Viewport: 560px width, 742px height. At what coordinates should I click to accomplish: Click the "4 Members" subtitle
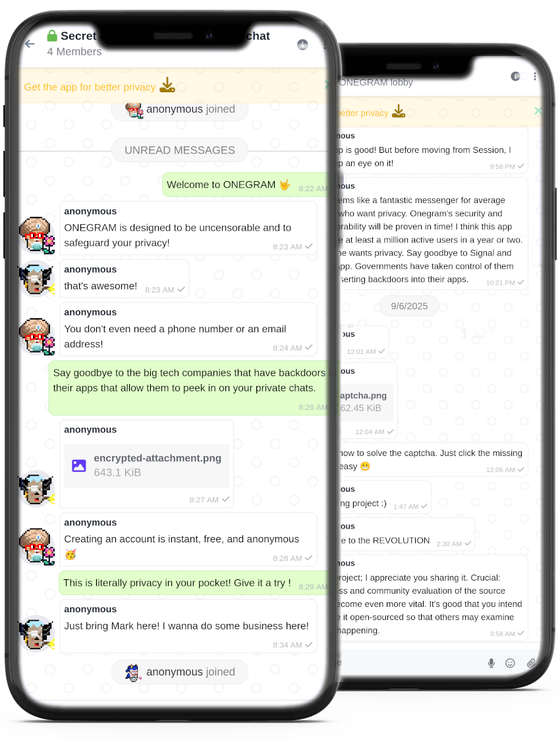[74, 51]
